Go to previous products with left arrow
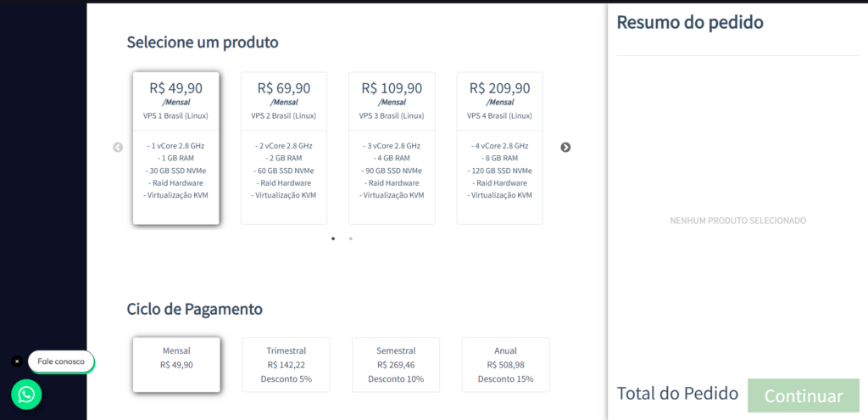 click(x=118, y=148)
